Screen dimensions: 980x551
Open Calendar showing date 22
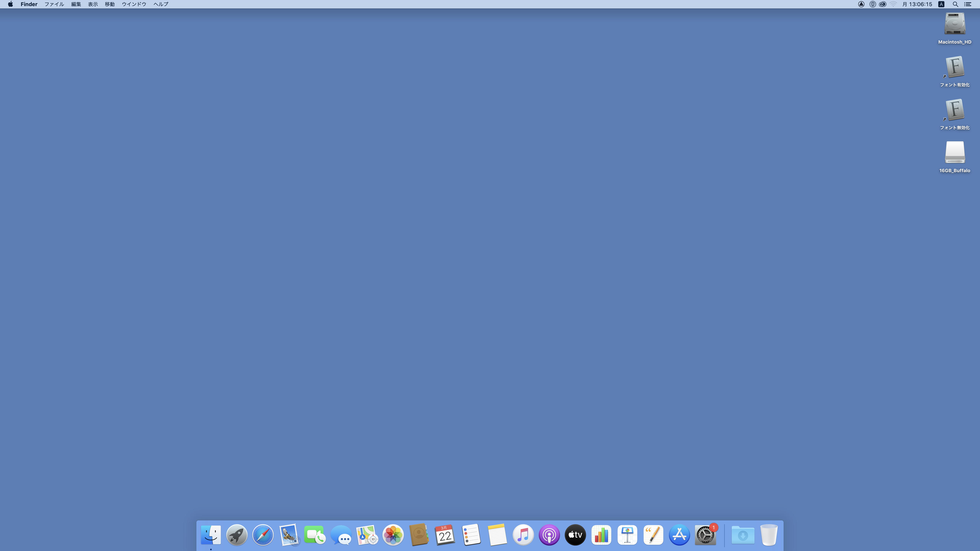445,535
